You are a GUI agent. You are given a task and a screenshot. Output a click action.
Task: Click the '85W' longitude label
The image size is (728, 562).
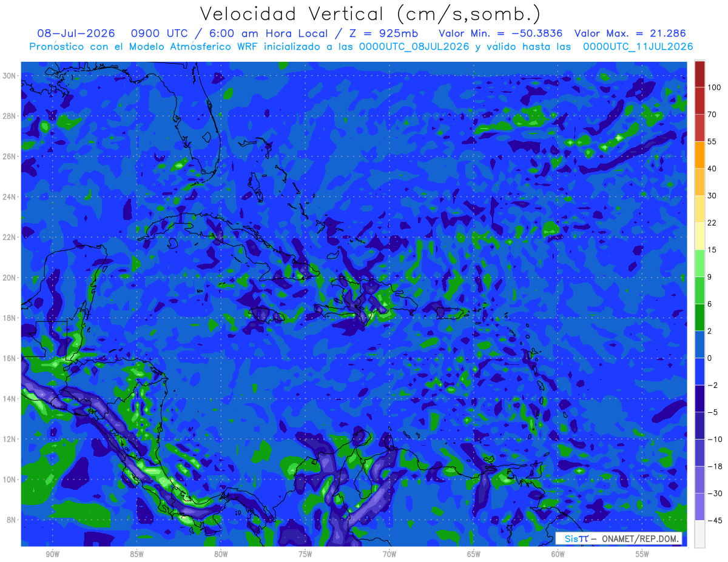[x=136, y=554]
